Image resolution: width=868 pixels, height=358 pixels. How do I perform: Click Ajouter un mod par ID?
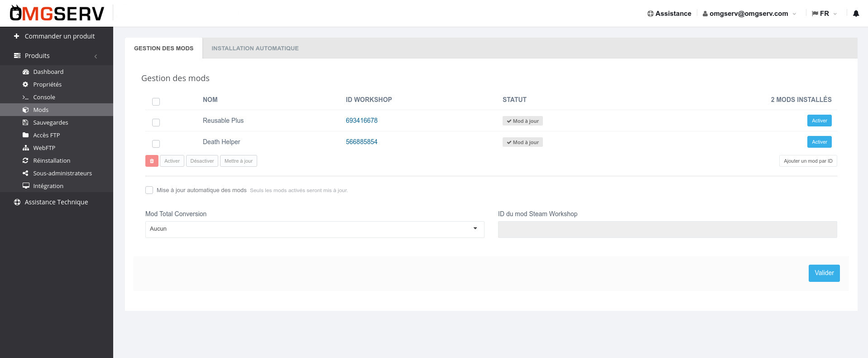click(808, 161)
